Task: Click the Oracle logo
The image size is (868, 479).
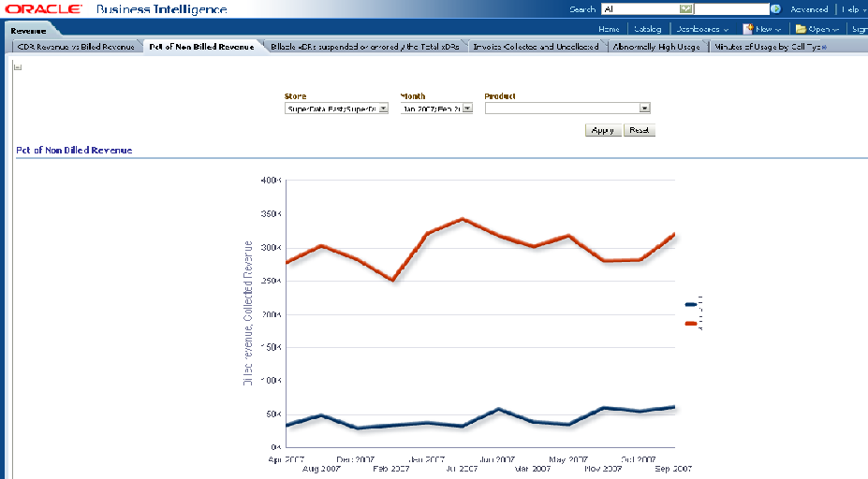Action: tap(46, 9)
